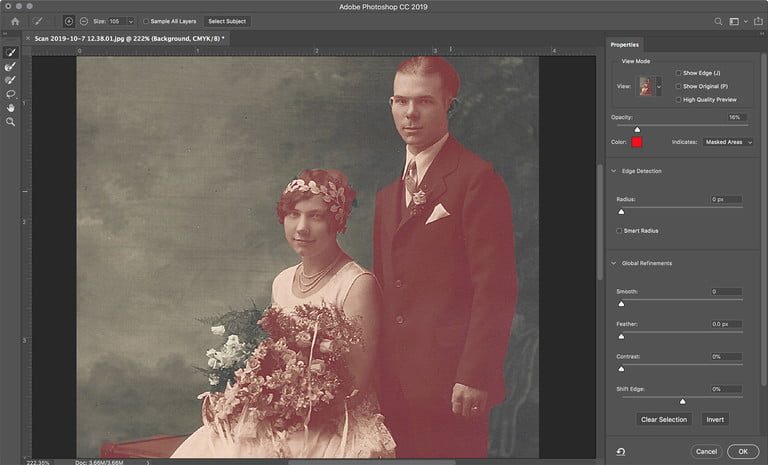Viewport: 768px width, 465px height.
Task: Click the red overlay Color swatch
Action: click(x=636, y=143)
